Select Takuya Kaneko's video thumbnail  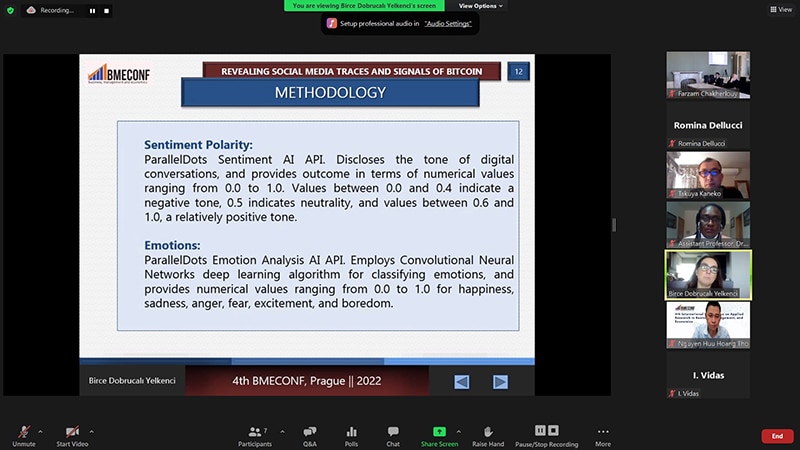708,176
